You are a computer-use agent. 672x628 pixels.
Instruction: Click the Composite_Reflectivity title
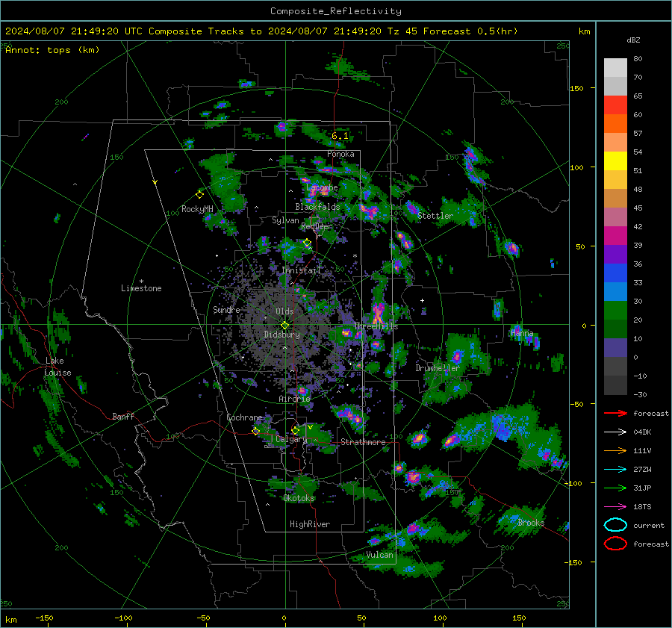pyautogui.click(x=336, y=11)
